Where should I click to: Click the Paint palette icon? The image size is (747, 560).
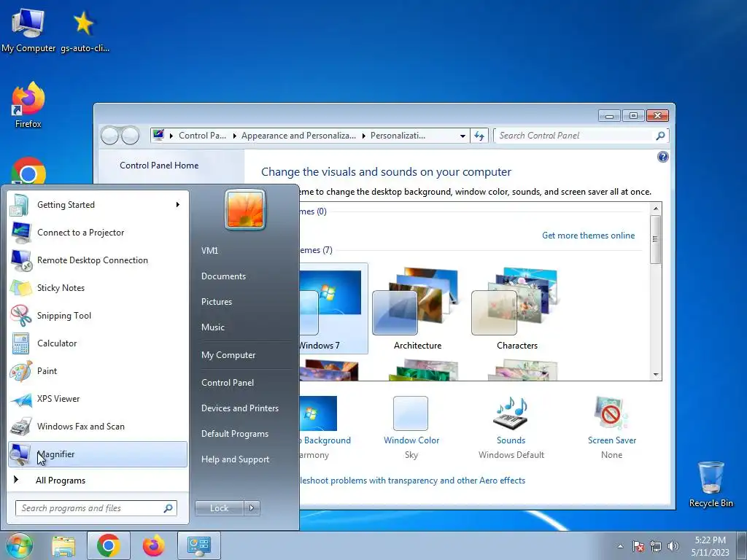pos(20,371)
